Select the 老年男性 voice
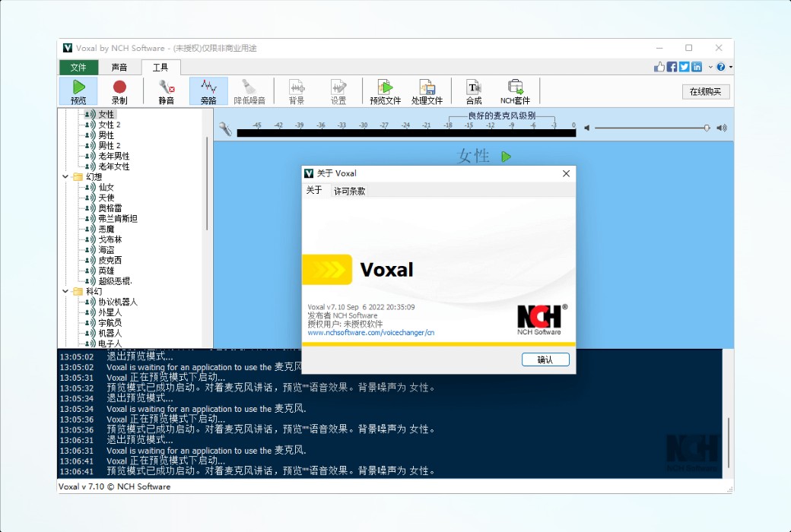 (x=114, y=157)
